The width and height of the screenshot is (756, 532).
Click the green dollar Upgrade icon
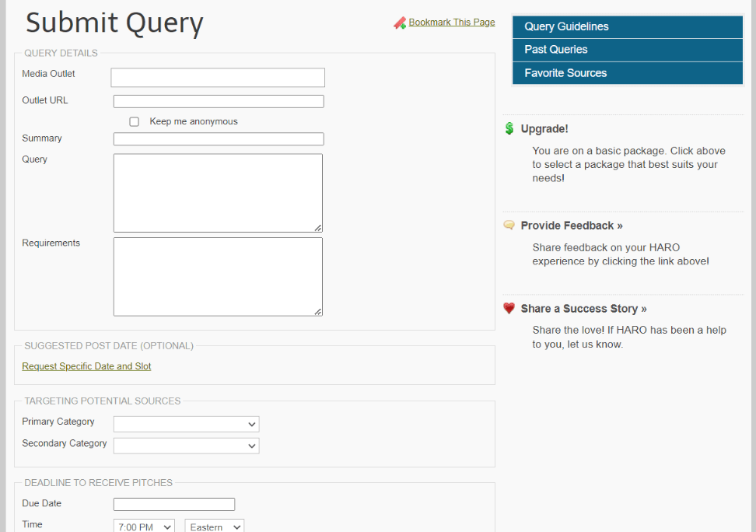click(x=509, y=129)
